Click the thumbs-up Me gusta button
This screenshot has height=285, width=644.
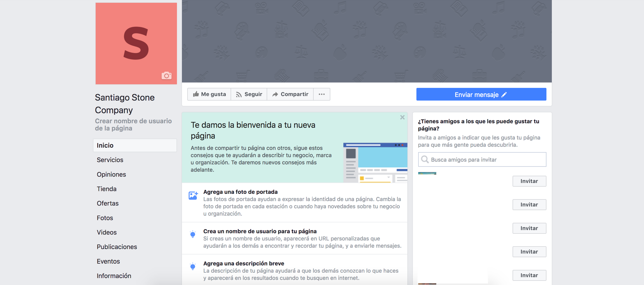(x=209, y=94)
